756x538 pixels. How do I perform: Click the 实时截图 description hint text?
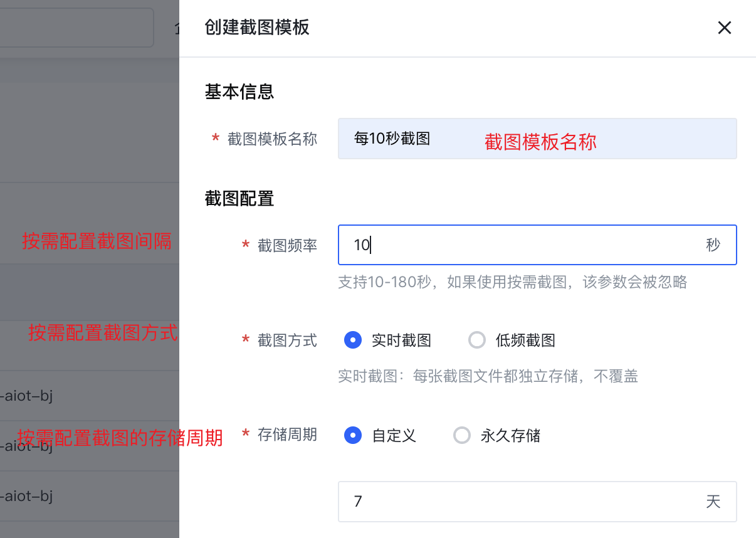488,376
